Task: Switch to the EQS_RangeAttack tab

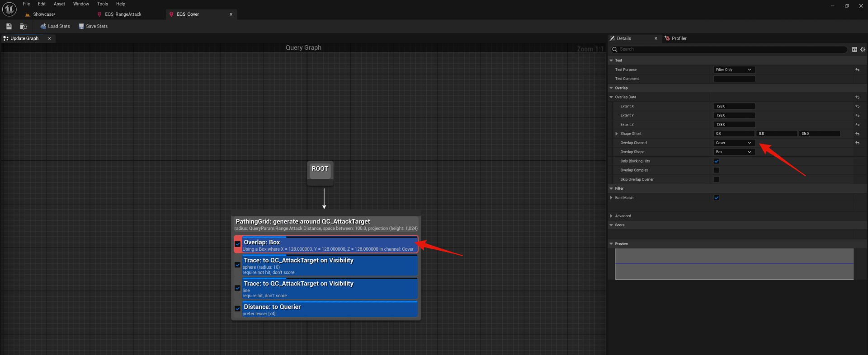Action: pos(123,14)
